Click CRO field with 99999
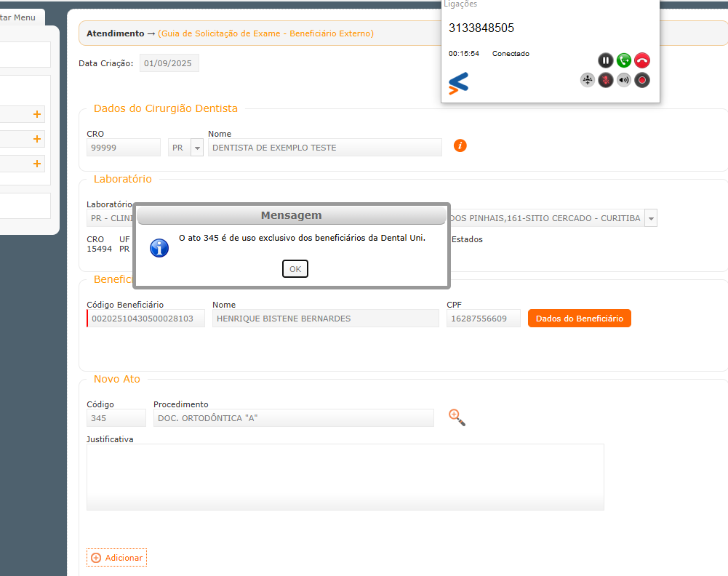 (124, 148)
